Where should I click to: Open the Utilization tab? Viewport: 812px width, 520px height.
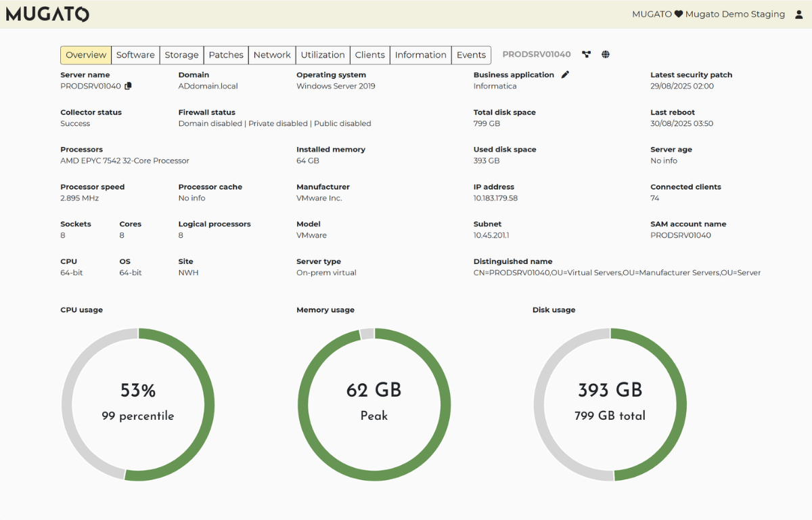(323, 55)
